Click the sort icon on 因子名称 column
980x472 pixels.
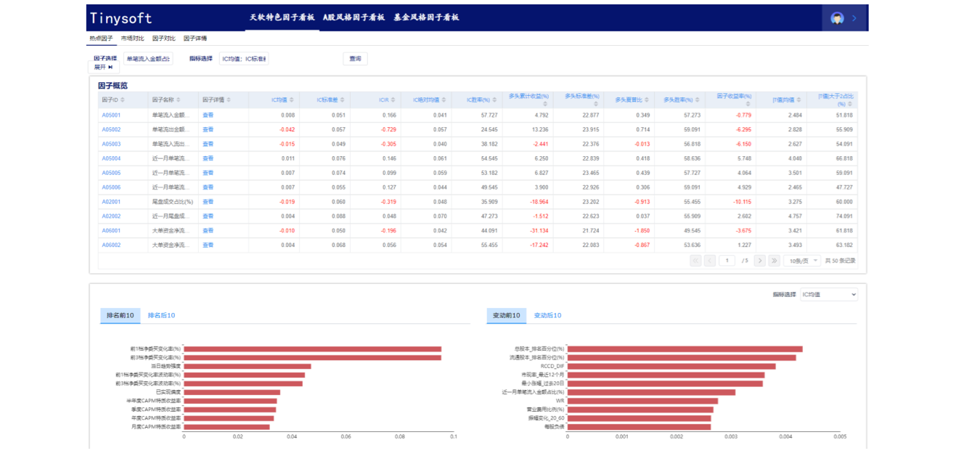click(179, 100)
